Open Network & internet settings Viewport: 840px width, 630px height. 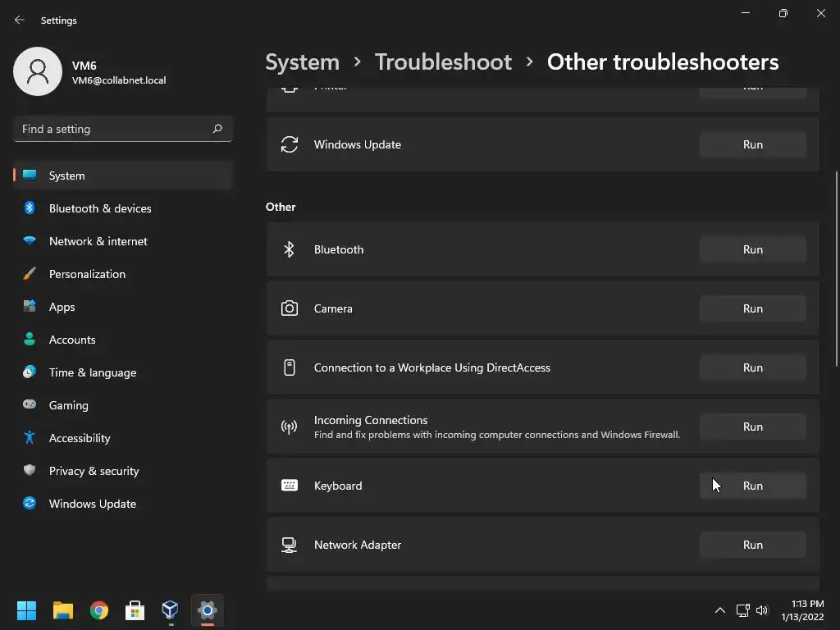(x=123, y=241)
